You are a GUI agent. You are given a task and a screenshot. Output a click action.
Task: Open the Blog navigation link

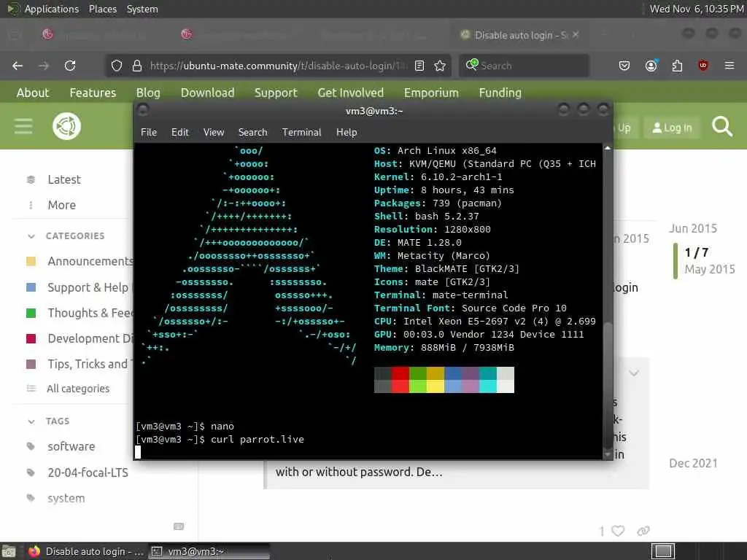click(148, 93)
